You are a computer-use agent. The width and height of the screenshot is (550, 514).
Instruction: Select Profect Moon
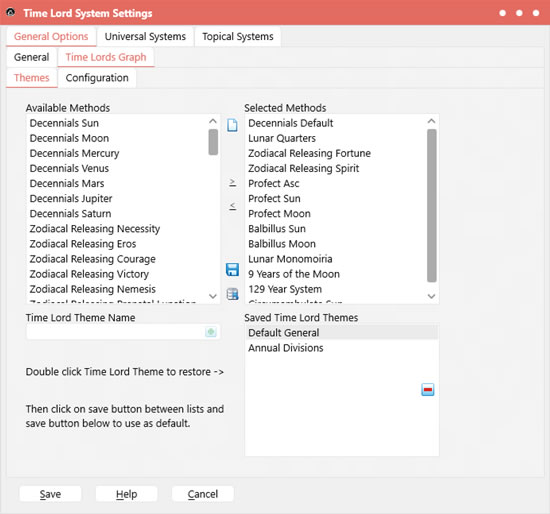pyautogui.click(x=336, y=214)
